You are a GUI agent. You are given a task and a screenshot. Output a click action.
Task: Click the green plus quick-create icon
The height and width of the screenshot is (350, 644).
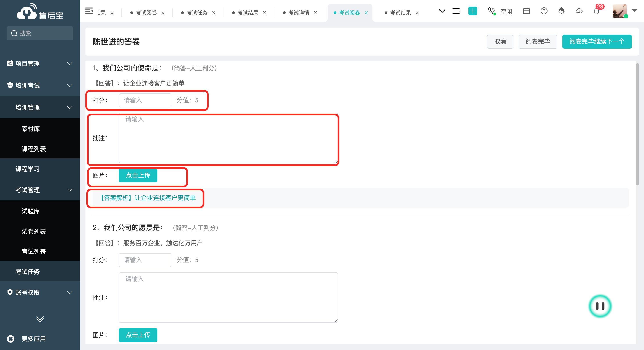473,11
